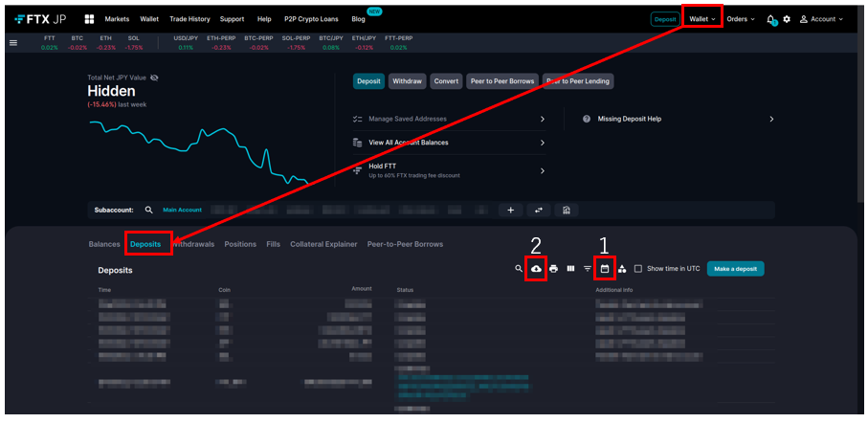
Task: Open the column chooser icon for Deposits
Action: 570,269
